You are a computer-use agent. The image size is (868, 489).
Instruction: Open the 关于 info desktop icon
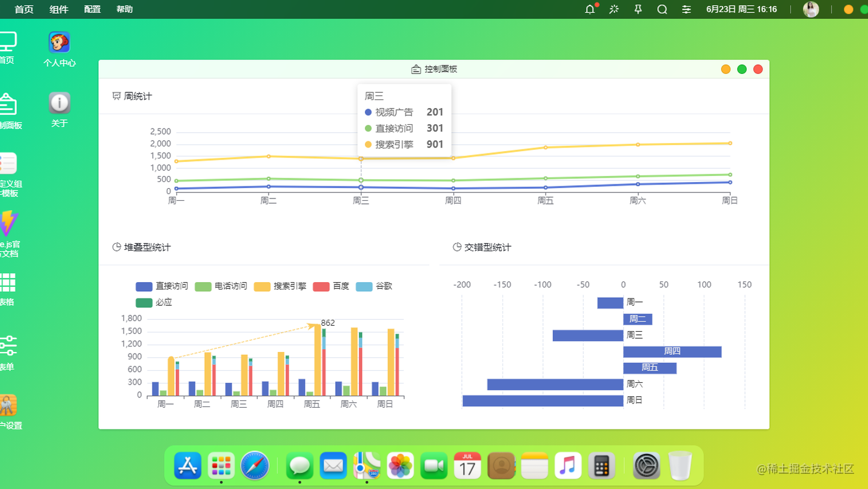(59, 101)
